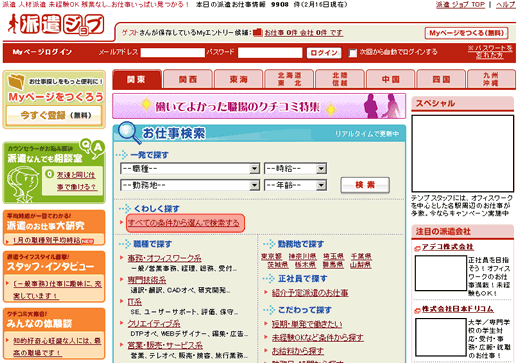
Task: Open 事務・オフィスワーク系 category link
Action: tap(164, 258)
